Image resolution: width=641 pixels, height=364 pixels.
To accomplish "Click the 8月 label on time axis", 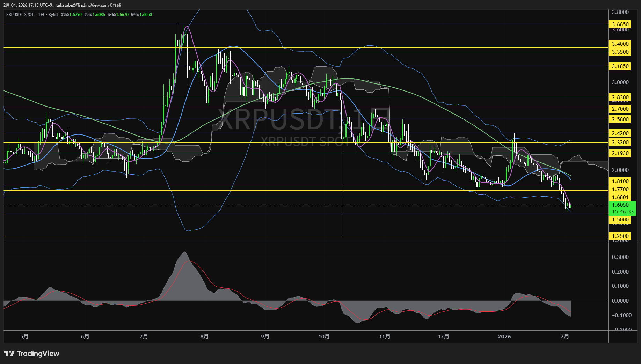I will [205, 336].
